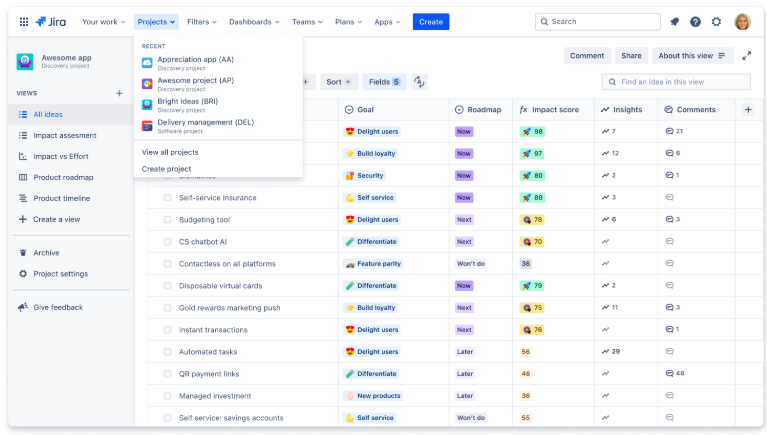This screenshot has width=767, height=435.
Task: Click the blue Create button
Action: pyautogui.click(x=430, y=22)
